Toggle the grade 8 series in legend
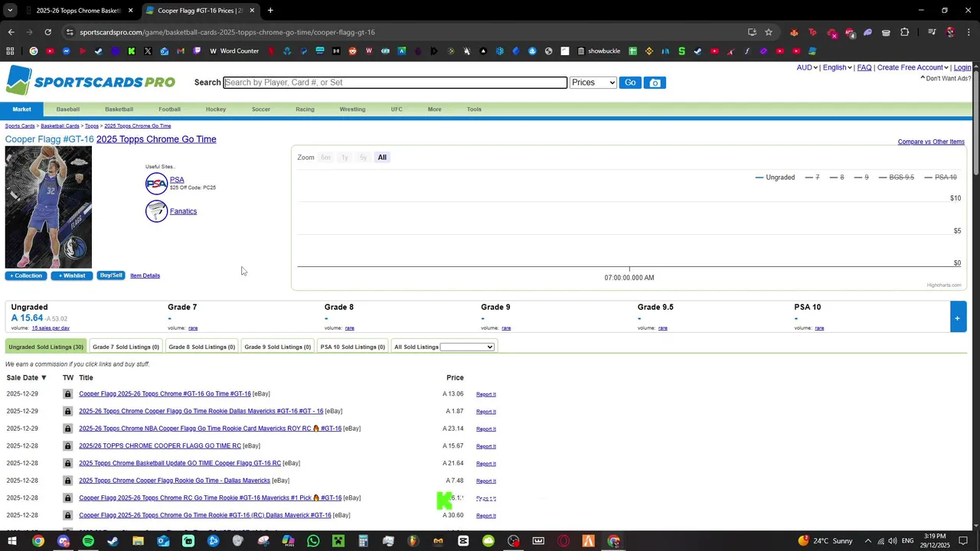This screenshot has height=551, width=980. 837,178
